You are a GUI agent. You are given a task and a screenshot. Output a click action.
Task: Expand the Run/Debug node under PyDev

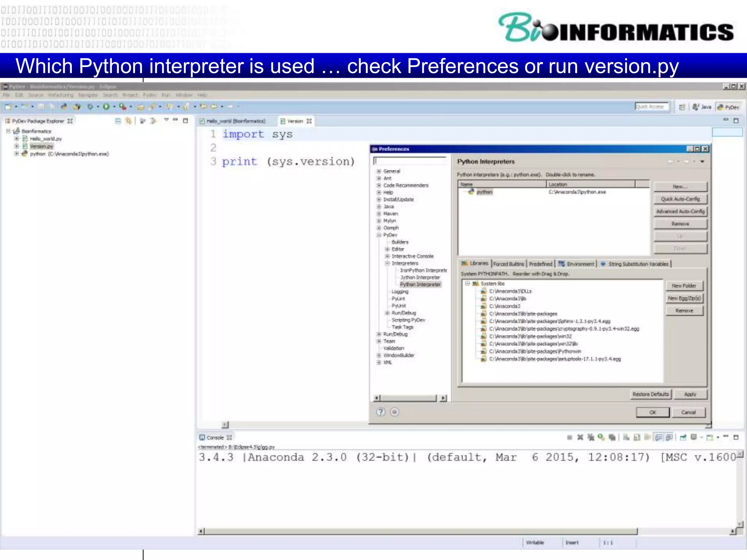click(x=387, y=313)
